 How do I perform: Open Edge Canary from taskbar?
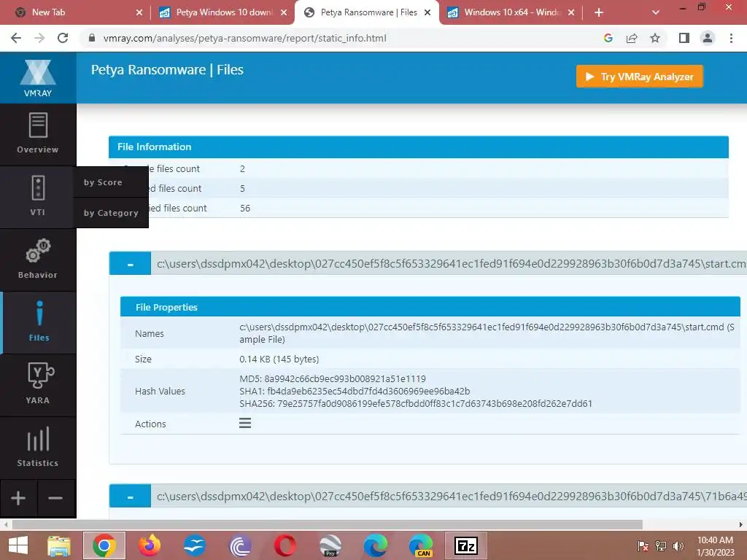[421, 545]
